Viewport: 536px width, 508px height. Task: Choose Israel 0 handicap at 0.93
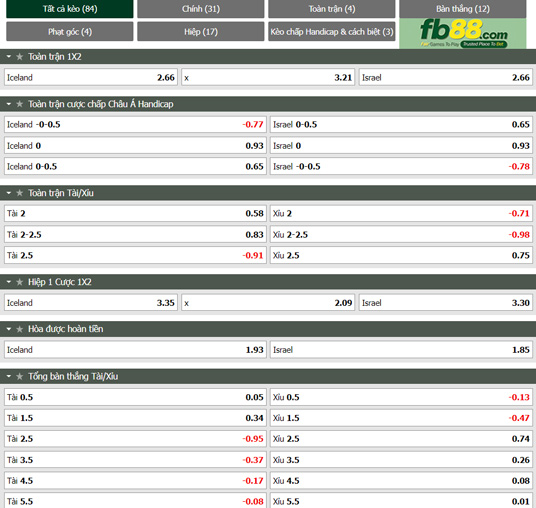[401, 146]
